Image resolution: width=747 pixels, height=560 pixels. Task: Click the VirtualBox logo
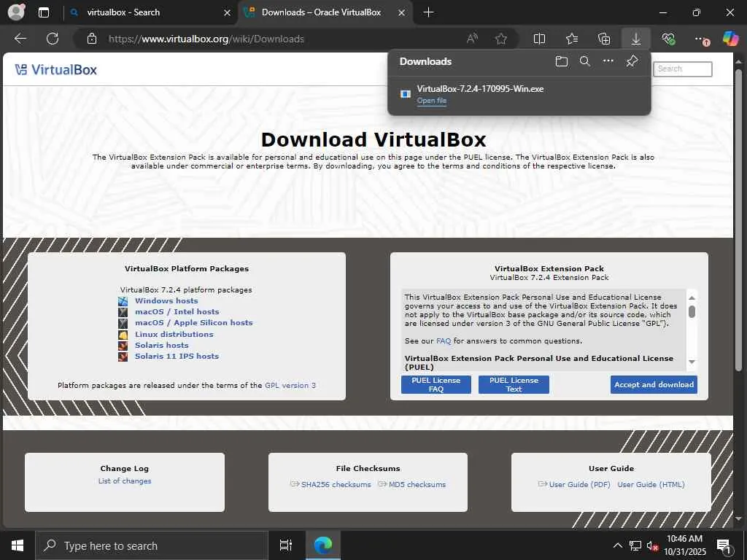[x=55, y=69]
